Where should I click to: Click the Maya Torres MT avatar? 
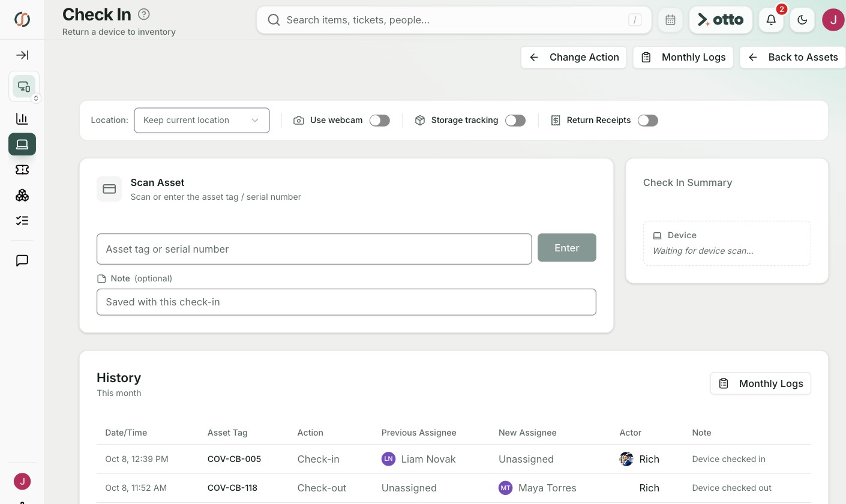[x=505, y=488]
